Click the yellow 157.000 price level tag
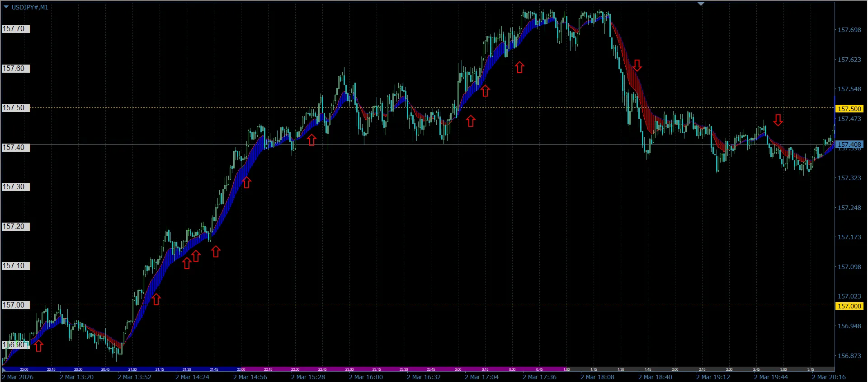Viewport: 868px width, 382px height. pyautogui.click(x=849, y=306)
